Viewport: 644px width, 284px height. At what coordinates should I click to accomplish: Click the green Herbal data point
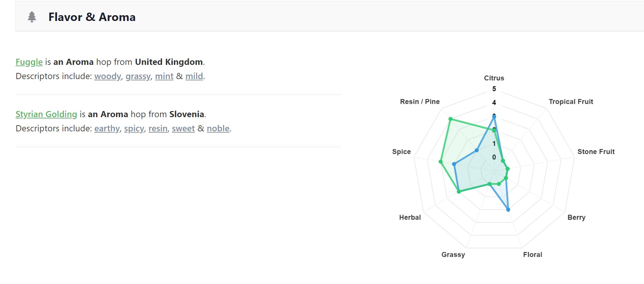pos(459,192)
